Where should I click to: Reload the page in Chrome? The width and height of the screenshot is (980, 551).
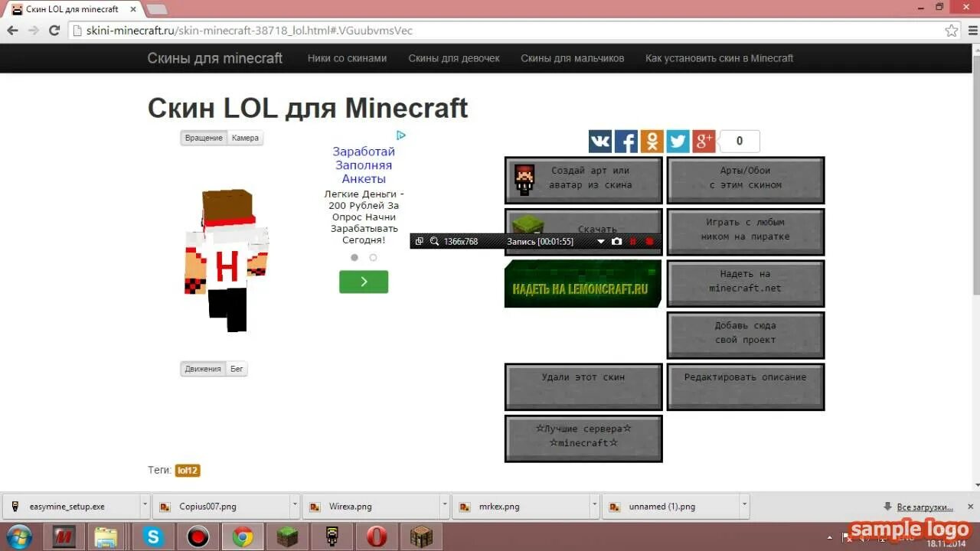click(x=54, y=31)
